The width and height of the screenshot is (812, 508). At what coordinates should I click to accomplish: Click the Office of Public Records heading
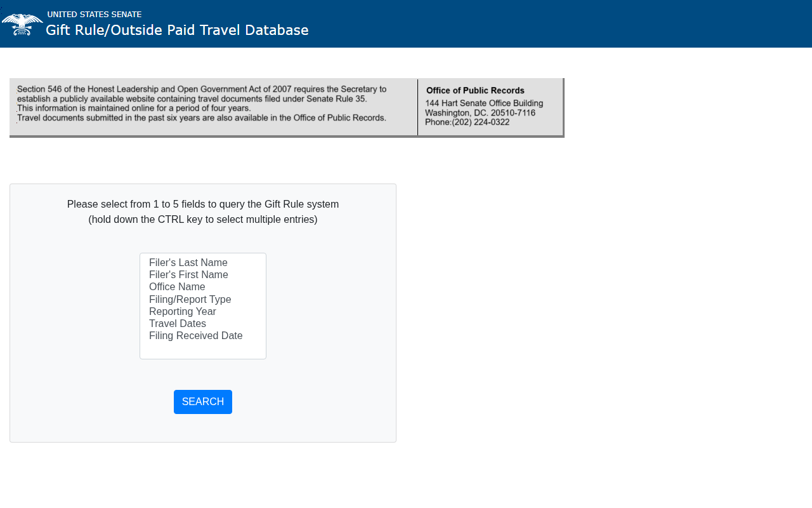475,91
